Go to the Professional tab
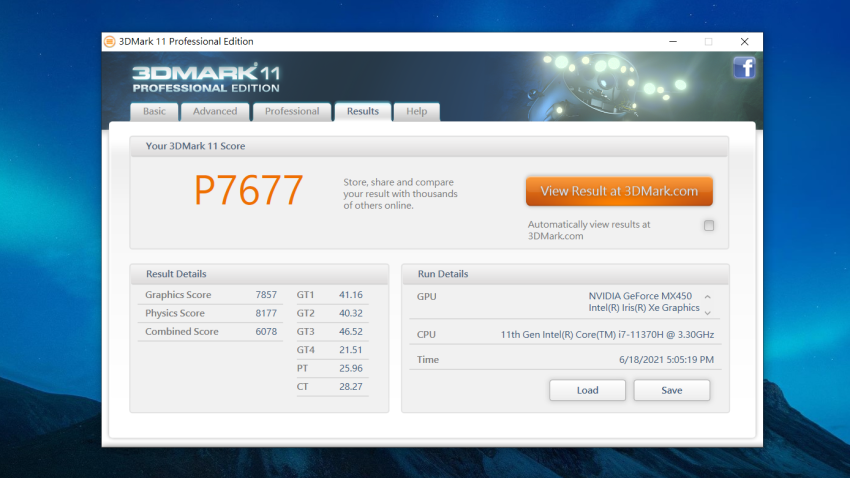The width and height of the screenshot is (850, 478). tap(292, 111)
